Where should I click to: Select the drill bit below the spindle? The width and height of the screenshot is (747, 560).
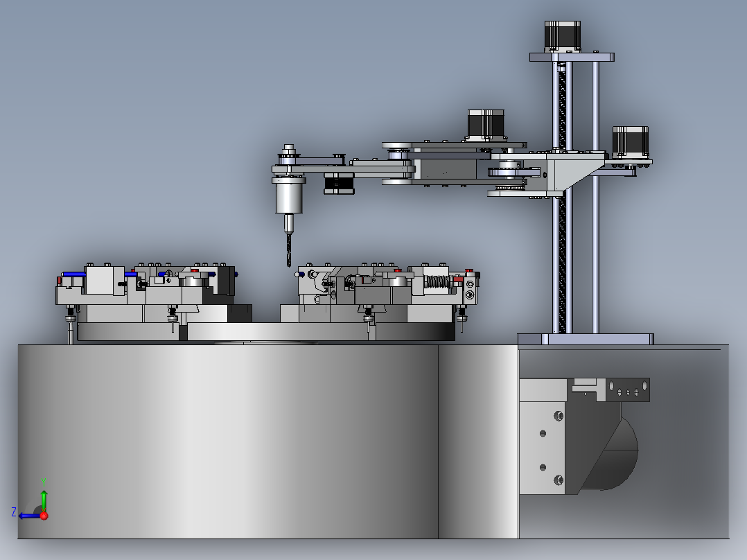(289, 249)
